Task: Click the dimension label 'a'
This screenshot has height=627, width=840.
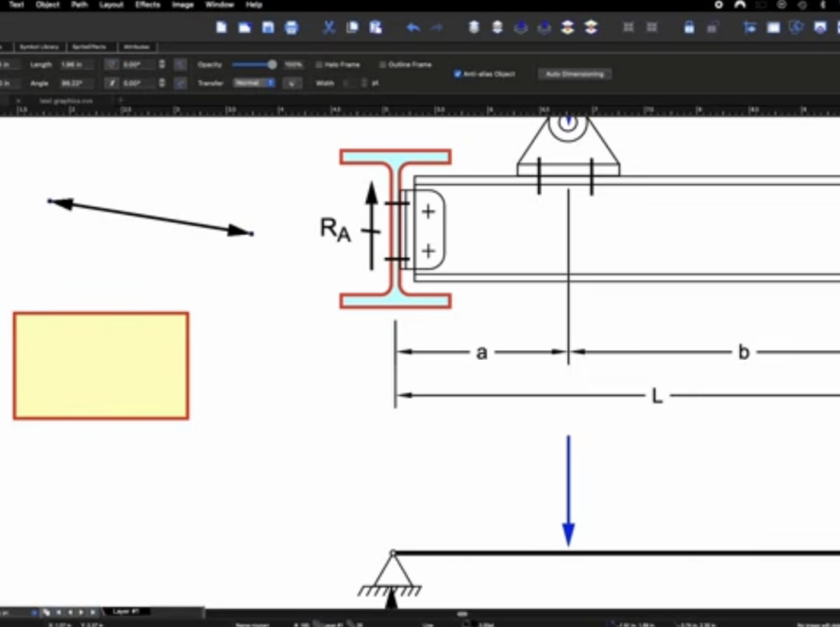Action: [x=481, y=352]
